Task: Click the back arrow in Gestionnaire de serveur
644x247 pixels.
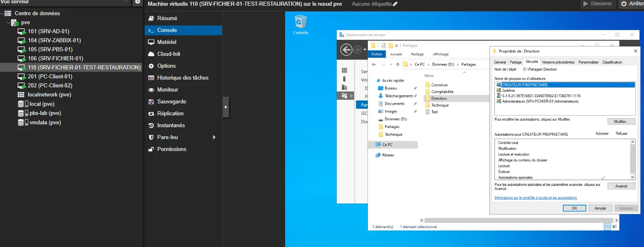Action: pyautogui.click(x=347, y=50)
